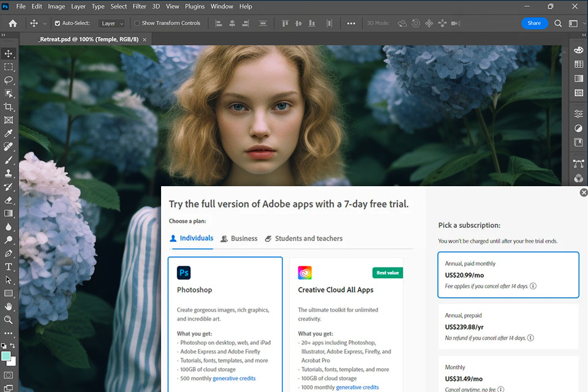Reset default foreground and background colors
This screenshot has height=392, width=588.
point(4,345)
